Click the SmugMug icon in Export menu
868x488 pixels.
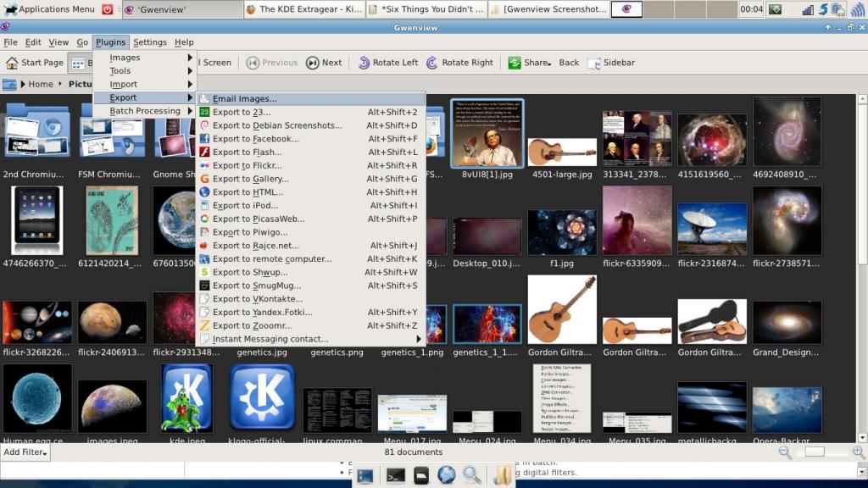(204, 286)
